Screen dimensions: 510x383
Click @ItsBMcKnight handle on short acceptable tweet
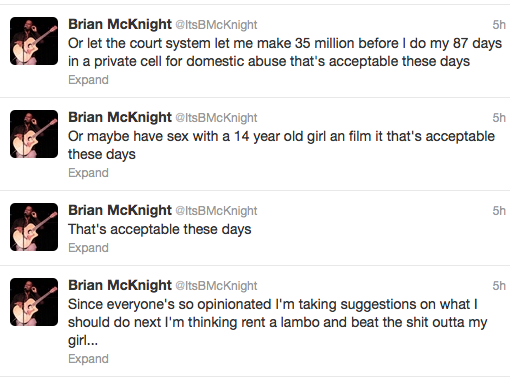tap(216, 211)
